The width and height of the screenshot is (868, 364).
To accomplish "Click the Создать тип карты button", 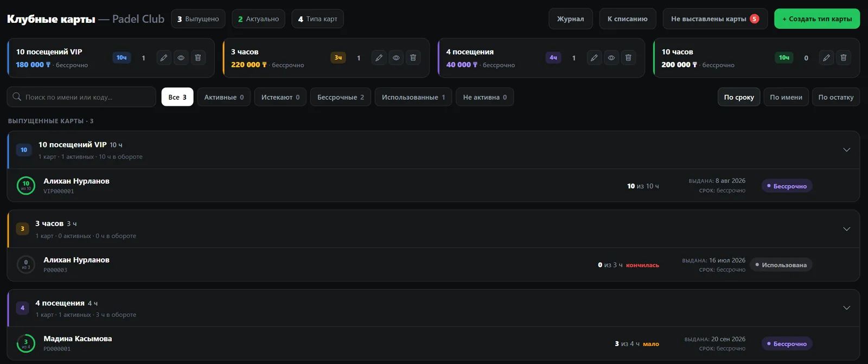I will [817, 19].
